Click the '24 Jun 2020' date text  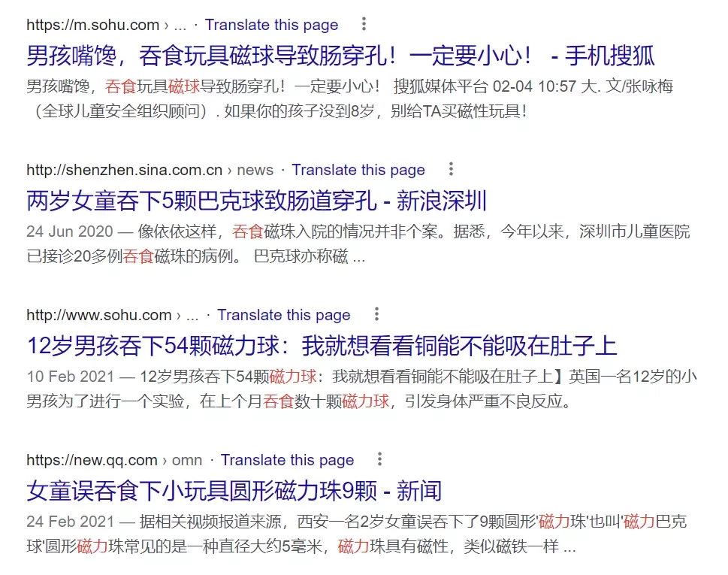pyautogui.click(x=70, y=232)
